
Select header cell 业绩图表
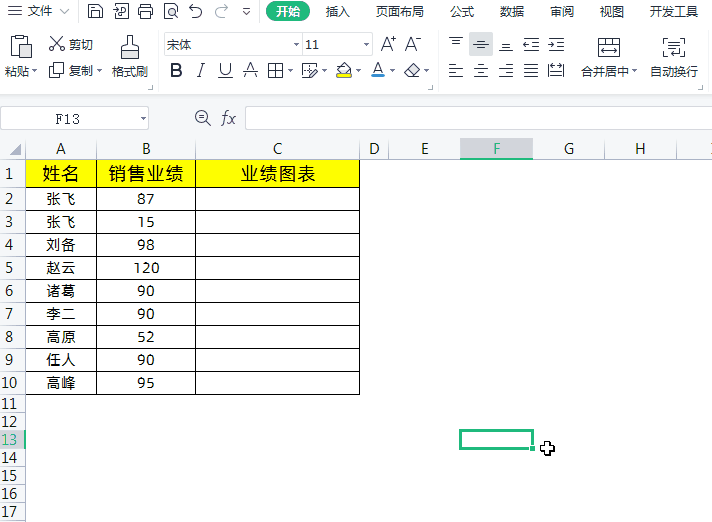point(277,173)
